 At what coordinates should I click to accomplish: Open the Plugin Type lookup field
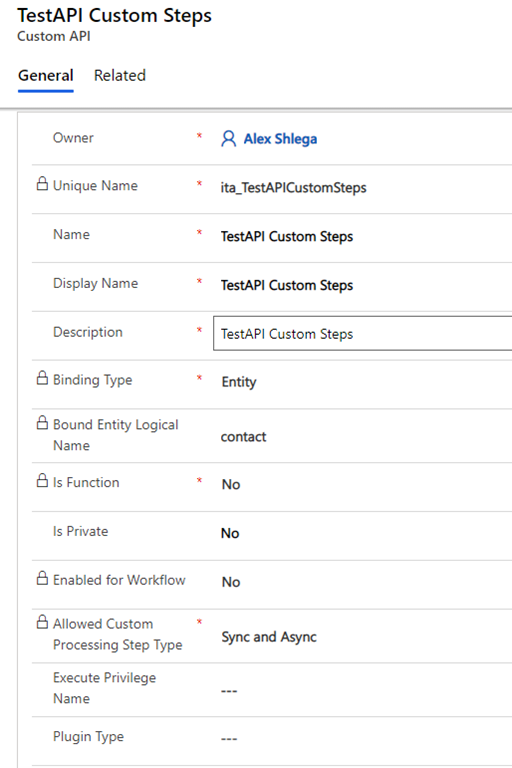tap(363, 738)
